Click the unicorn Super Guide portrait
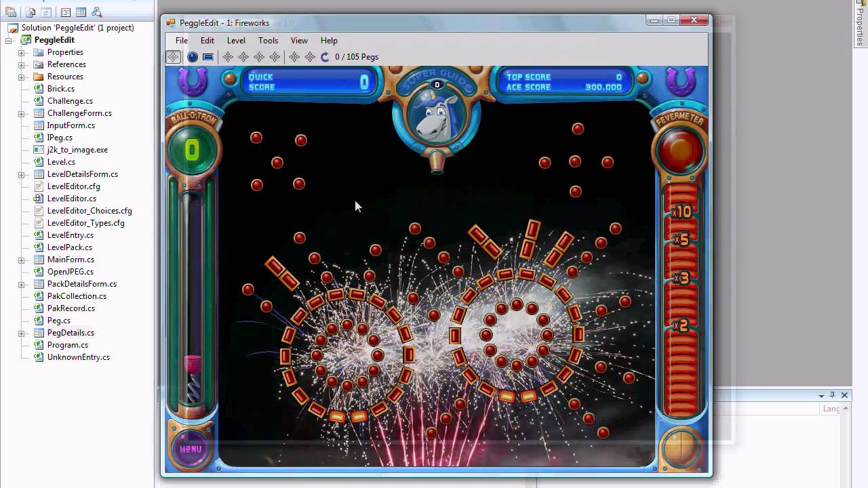This screenshot has height=488, width=868. (x=436, y=115)
